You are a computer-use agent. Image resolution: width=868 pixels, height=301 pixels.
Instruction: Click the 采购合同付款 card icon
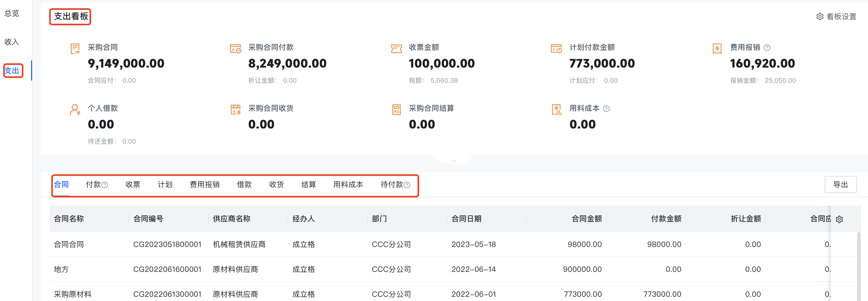tap(235, 48)
